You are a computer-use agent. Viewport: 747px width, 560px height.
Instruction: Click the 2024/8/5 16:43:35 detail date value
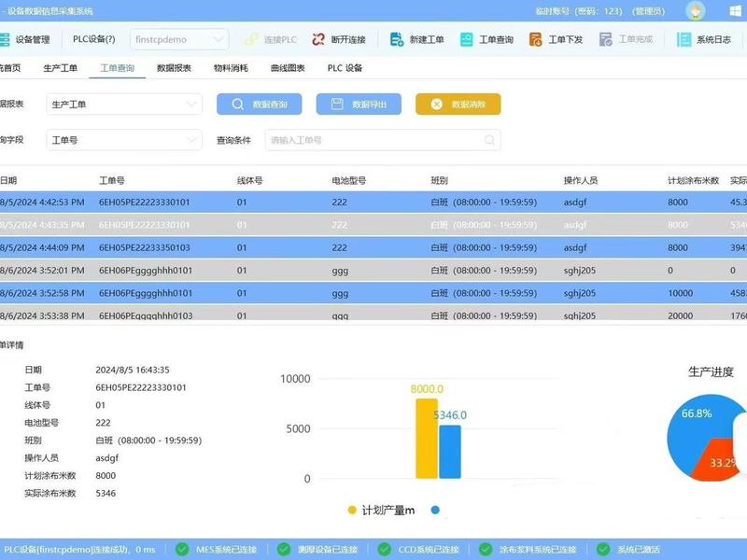[x=133, y=370]
